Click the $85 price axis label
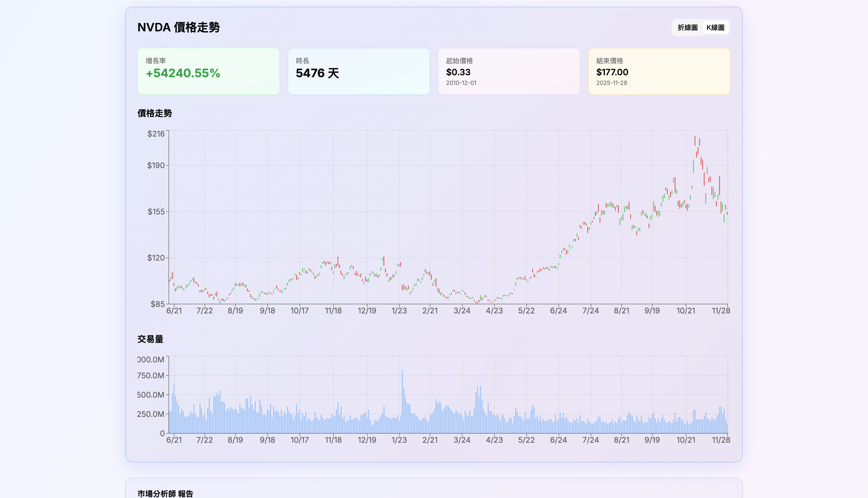Screen dimensions: 868x498 (157, 304)
